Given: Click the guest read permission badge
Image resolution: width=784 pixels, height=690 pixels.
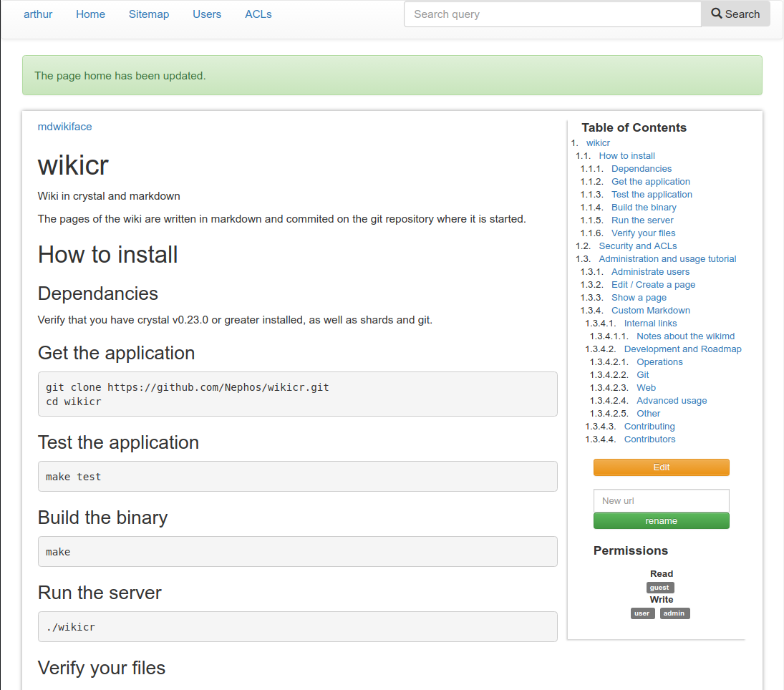Looking at the screenshot, I should click(659, 588).
